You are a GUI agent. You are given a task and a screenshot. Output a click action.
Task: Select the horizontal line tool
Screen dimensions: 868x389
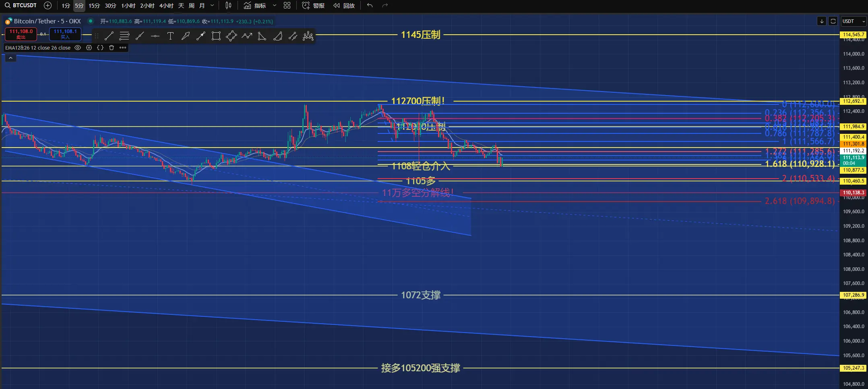pyautogui.click(x=155, y=36)
